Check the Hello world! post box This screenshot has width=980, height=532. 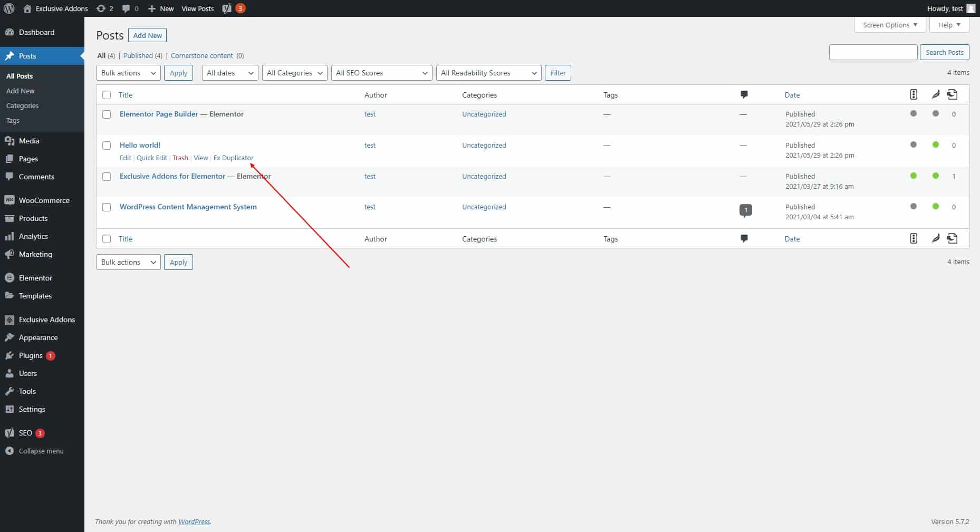107,145
